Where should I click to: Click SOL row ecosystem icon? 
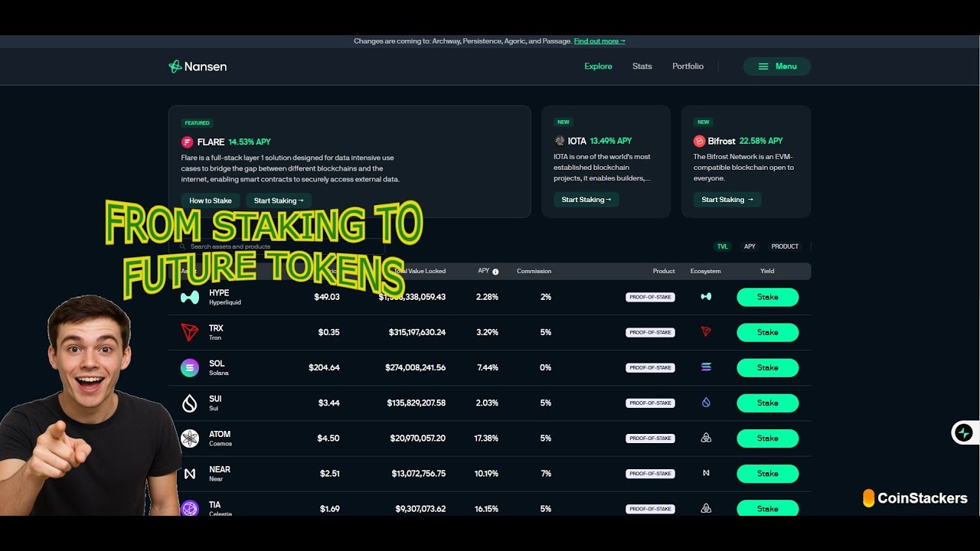[x=706, y=367]
